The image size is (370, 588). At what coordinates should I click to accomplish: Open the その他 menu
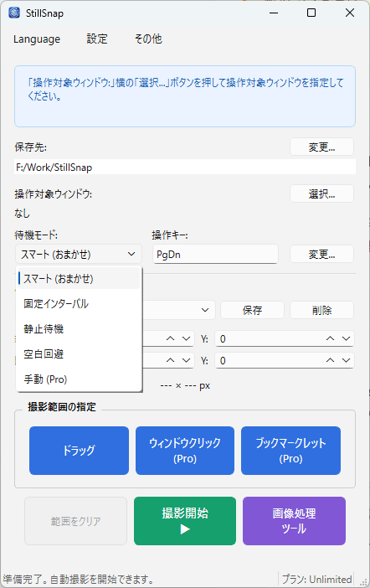coord(148,39)
